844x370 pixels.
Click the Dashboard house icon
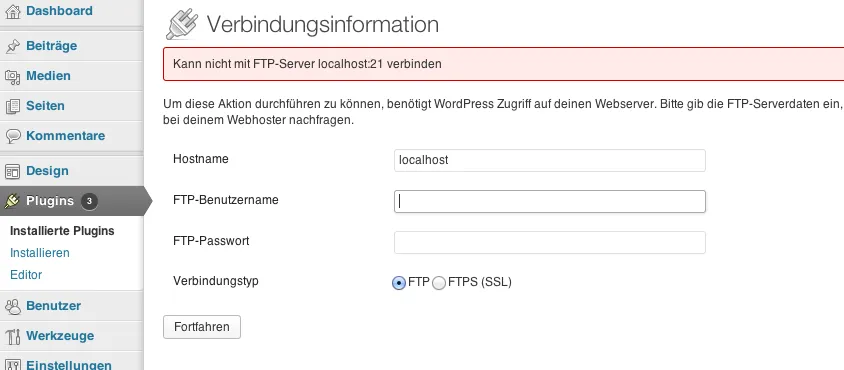(12, 11)
